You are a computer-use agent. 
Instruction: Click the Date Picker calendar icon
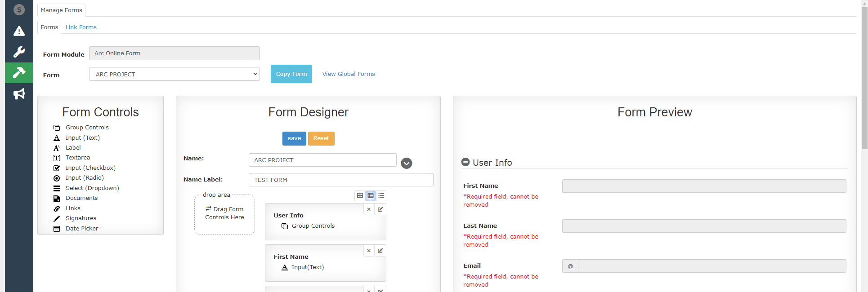57,229
